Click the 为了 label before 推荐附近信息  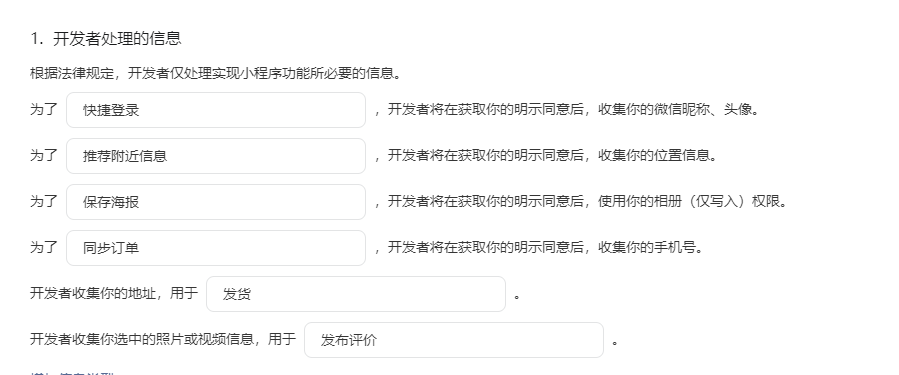[x=44, y=155]
